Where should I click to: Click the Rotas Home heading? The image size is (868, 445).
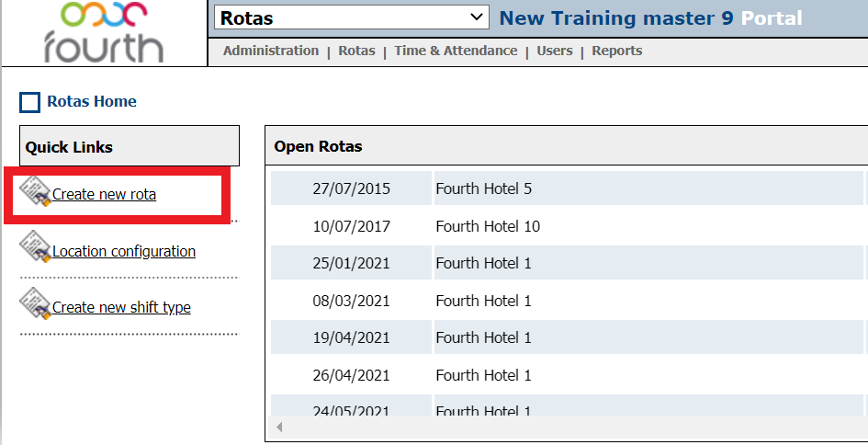click(92, 101)
